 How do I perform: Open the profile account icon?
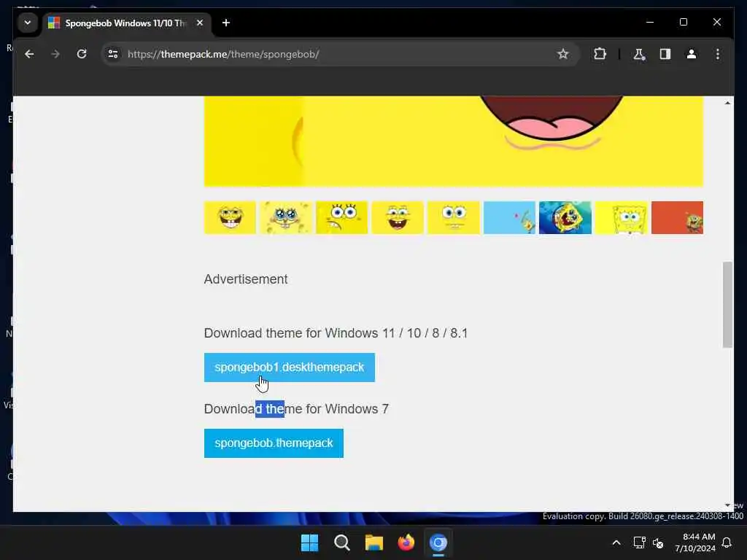692,54
